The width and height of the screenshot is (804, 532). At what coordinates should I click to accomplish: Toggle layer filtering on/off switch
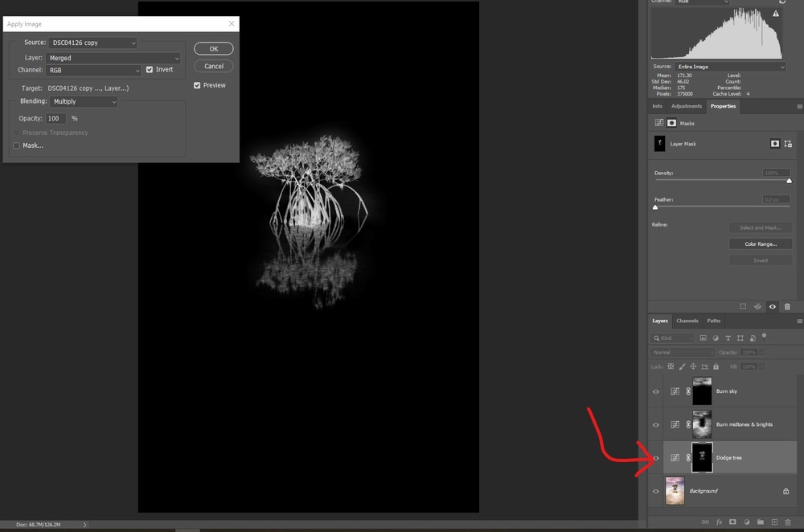pyautogui.click(x=764, y=336)
